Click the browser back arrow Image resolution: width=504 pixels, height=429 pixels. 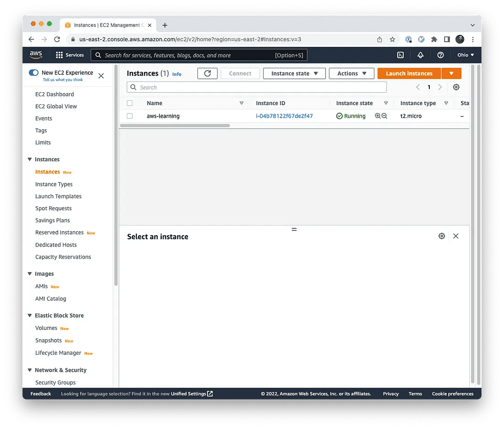[31, 39]
